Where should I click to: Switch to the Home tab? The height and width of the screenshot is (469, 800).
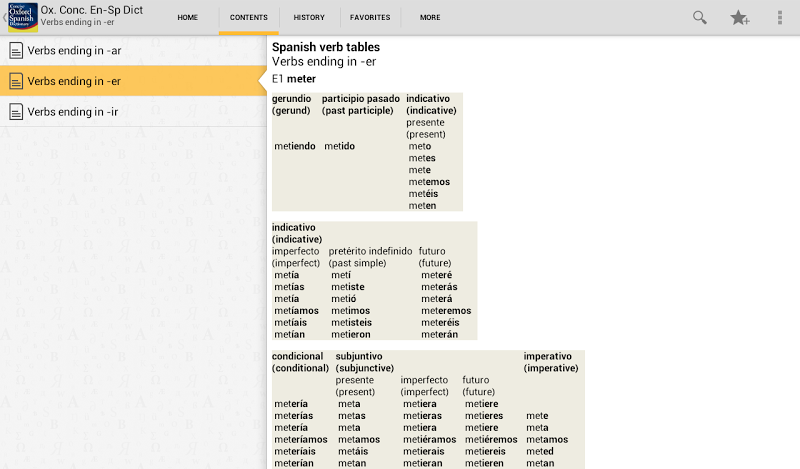187,17
